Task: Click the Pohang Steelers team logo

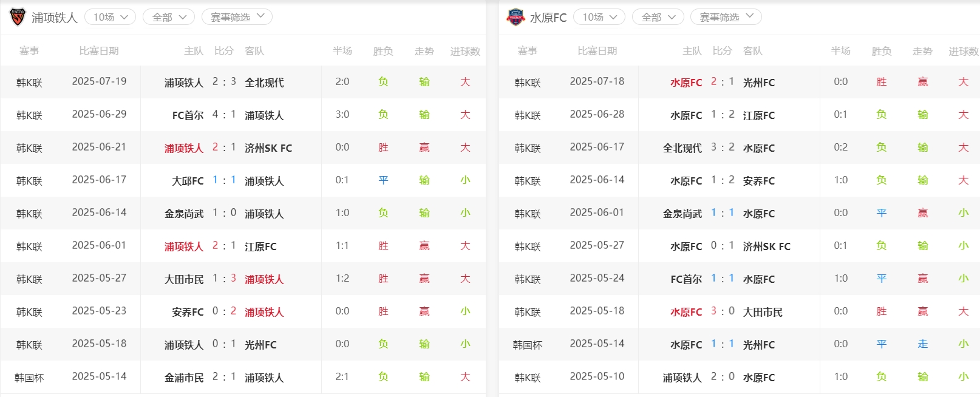Action: pyautogui.click(x=18, y=17)
